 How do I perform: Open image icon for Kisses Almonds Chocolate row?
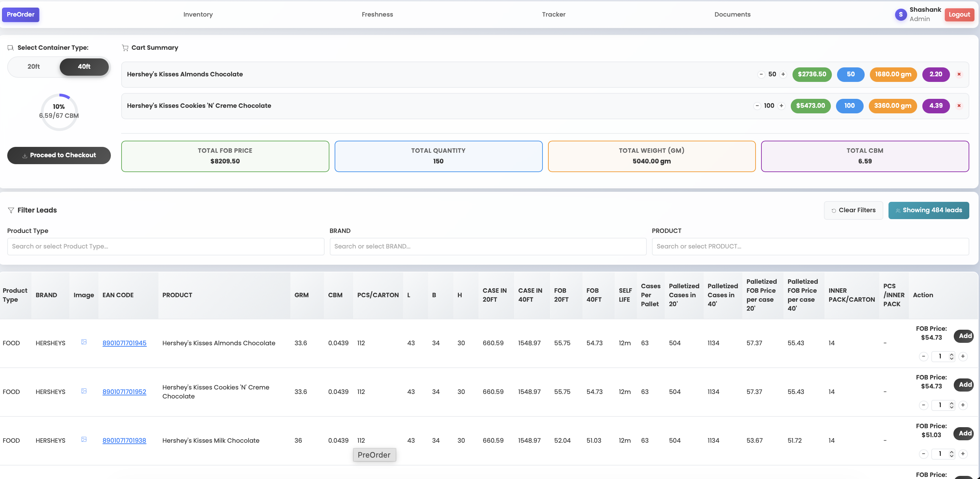(x=84, y=342)
